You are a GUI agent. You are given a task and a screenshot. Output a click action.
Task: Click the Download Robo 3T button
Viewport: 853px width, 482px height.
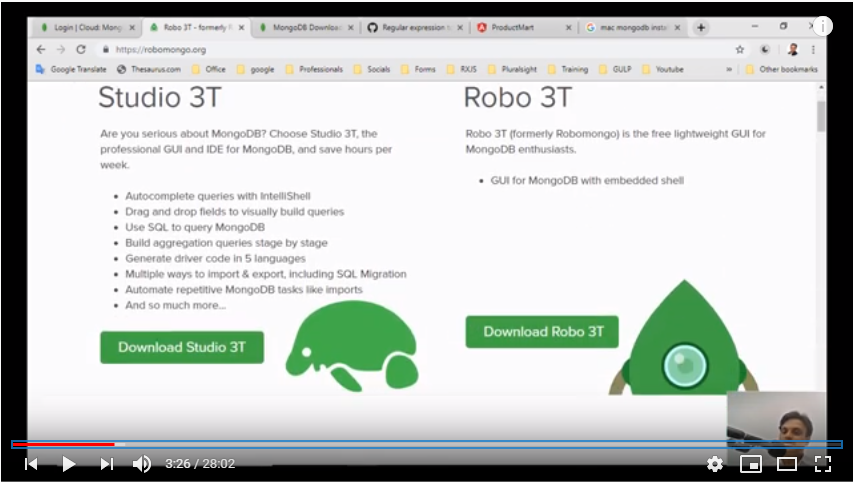tap(542, 332)
